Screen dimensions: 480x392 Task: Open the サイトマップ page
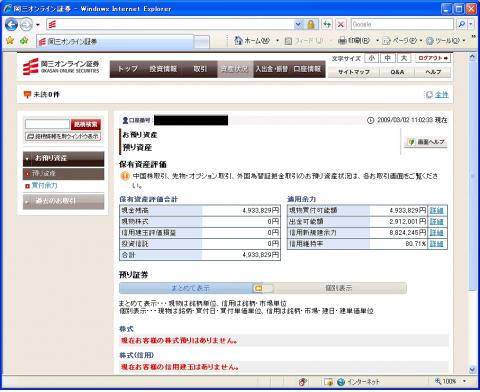pyautogui.click(x=354, y=72)
